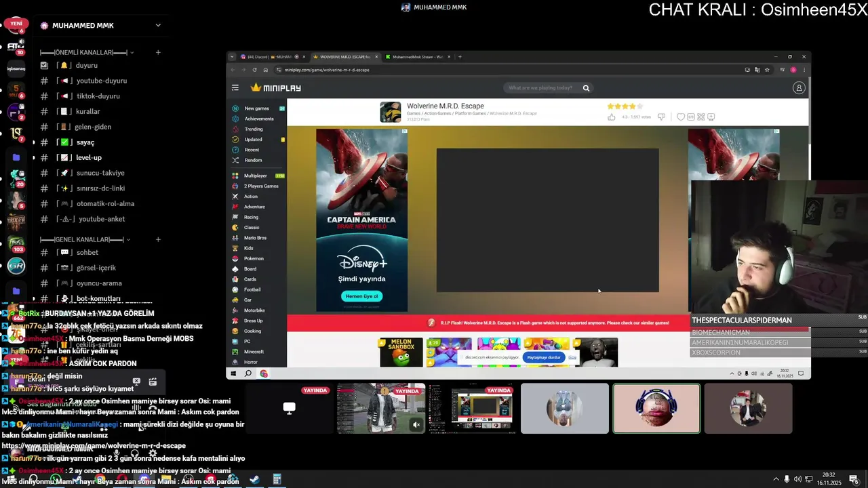
Task: Click the Miniplay crown logo
Action: [x=276, y=87]
